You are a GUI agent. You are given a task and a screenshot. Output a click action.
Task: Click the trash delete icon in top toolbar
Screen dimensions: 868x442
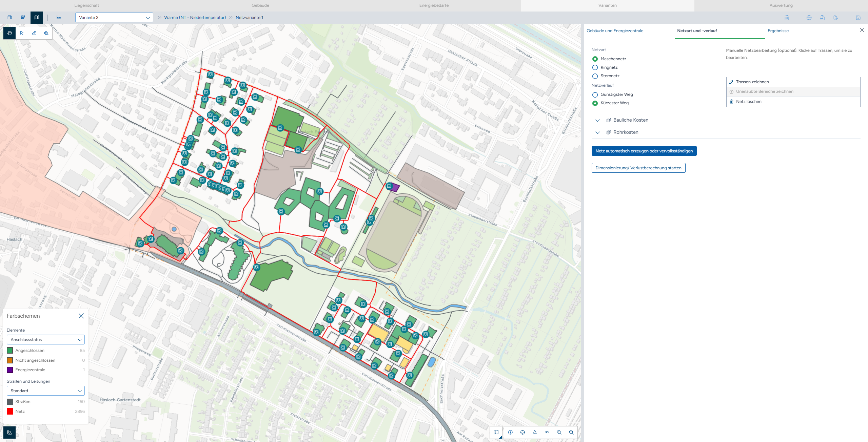coord(787,18)
